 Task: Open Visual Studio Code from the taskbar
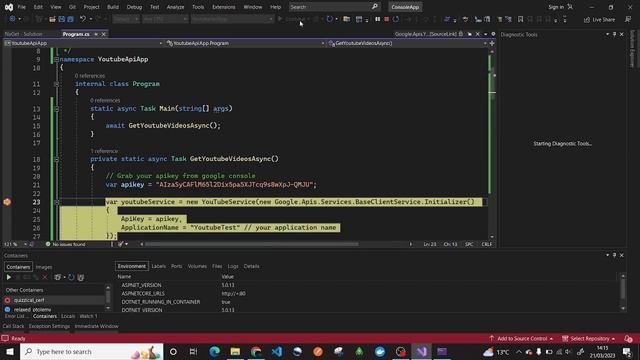click(277, 351)
